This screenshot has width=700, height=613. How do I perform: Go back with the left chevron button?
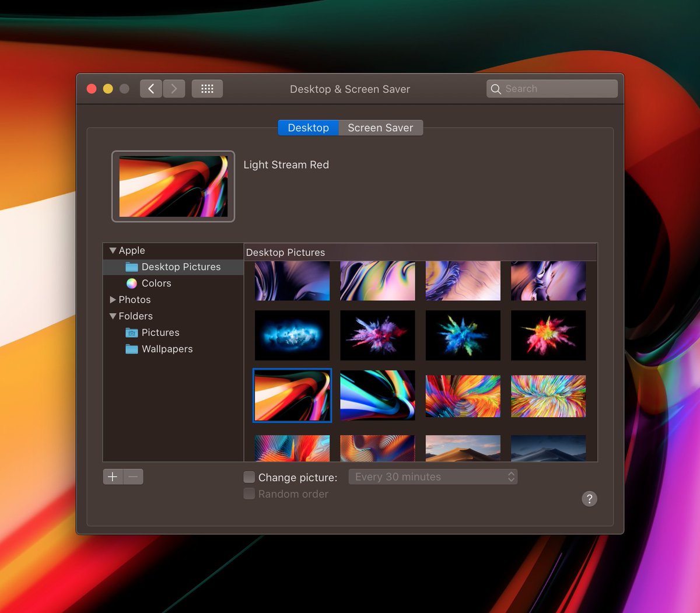151,89
